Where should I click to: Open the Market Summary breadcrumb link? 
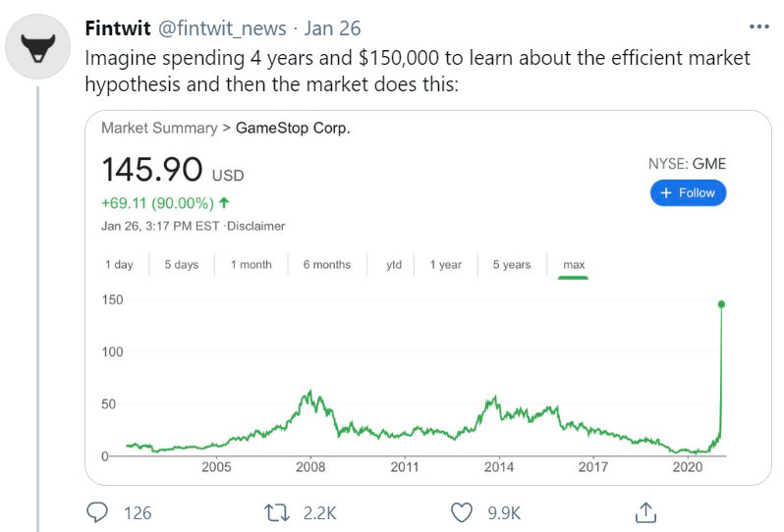[159, 129]
